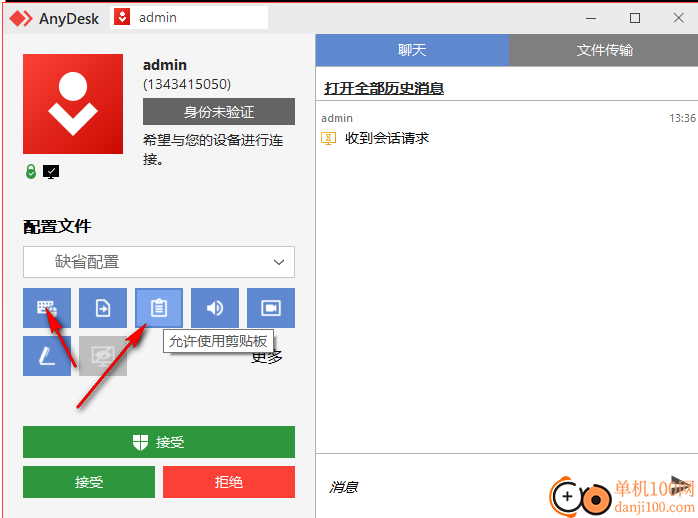Click the wide green 接受 shield button
The height and width of the screenshot is (518, 698).
(x=159, y=442)
